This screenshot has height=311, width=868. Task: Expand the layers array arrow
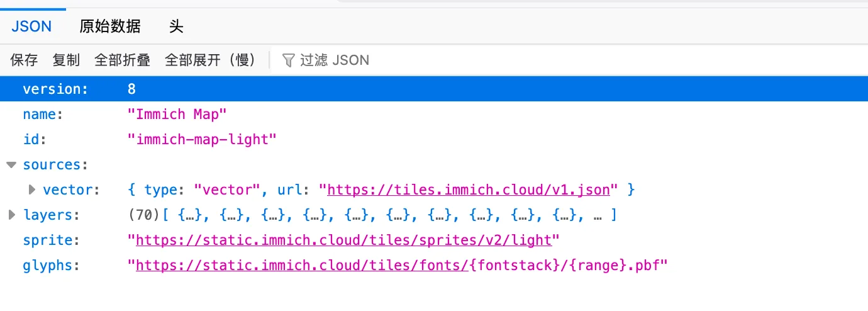pyautogui.click(x=11, y=215)
